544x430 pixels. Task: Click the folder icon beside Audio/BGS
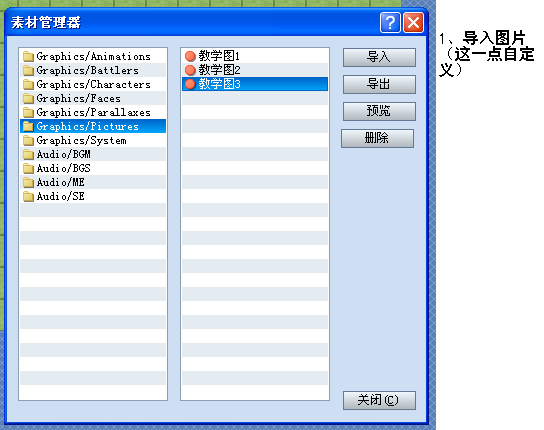point(28,168)
